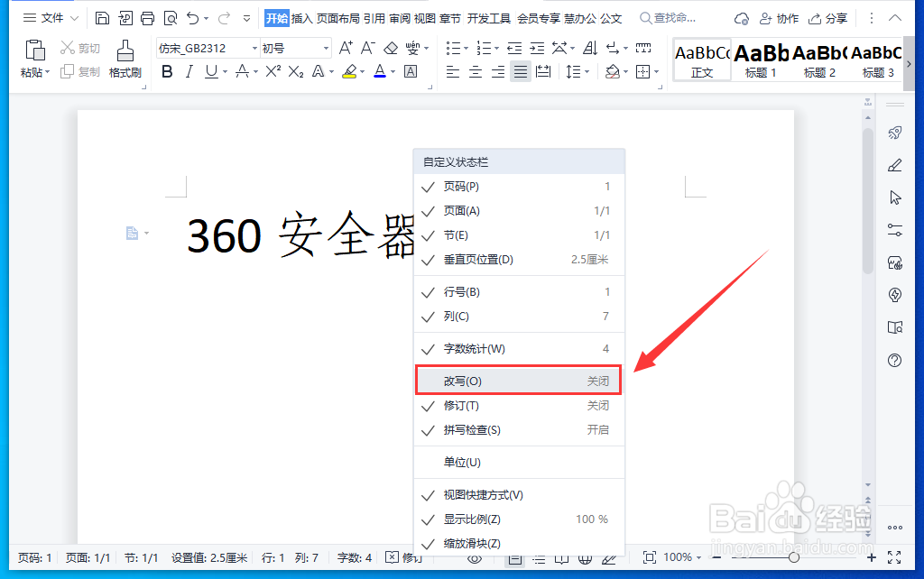Click the Increase Indent icon
The image size is (924, 579).
537,48
